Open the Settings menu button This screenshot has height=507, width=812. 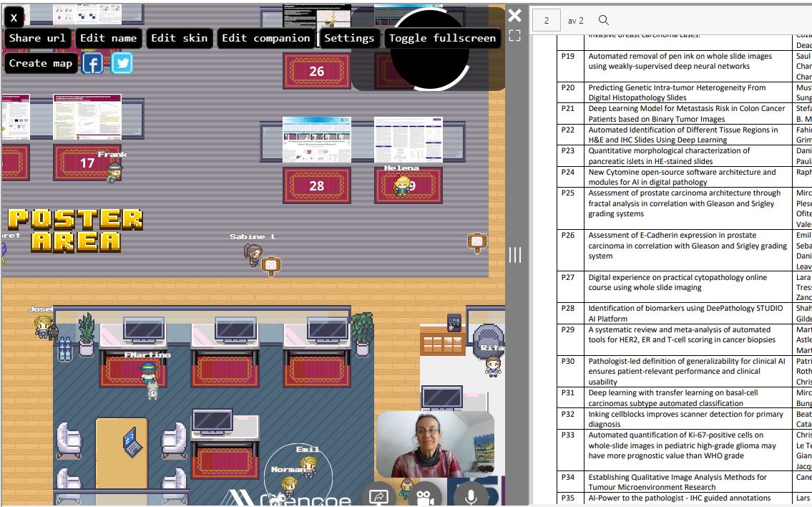(349, 39)
